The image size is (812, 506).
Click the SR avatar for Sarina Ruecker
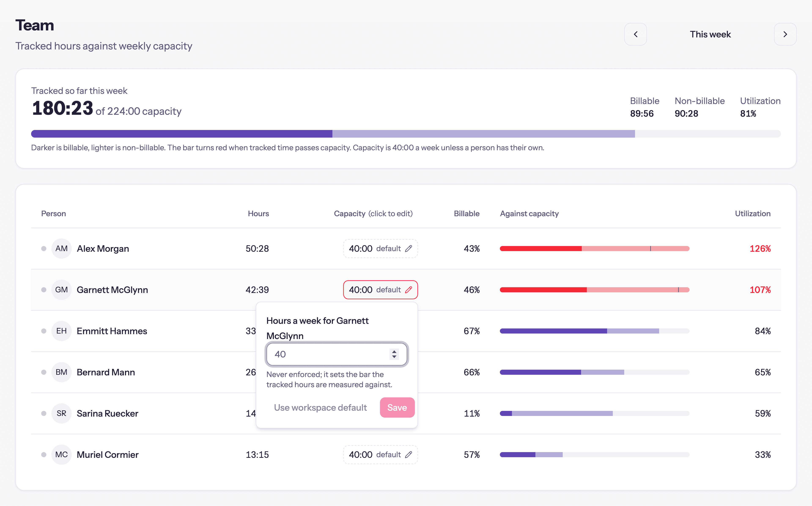point(61,414)
